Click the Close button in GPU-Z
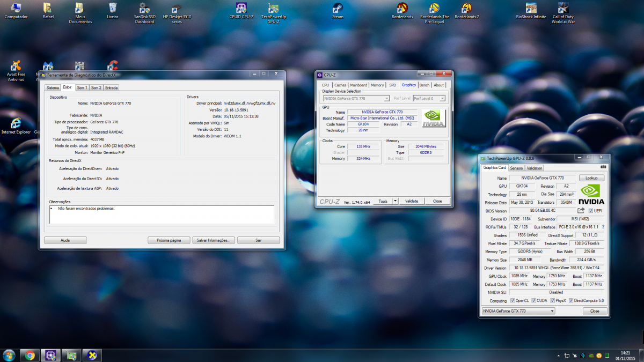This screenshot has width=644, height=362. (595, 311)
